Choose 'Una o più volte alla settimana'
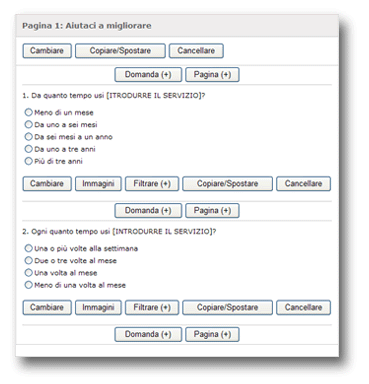The image size is (369, 384). 29,248
